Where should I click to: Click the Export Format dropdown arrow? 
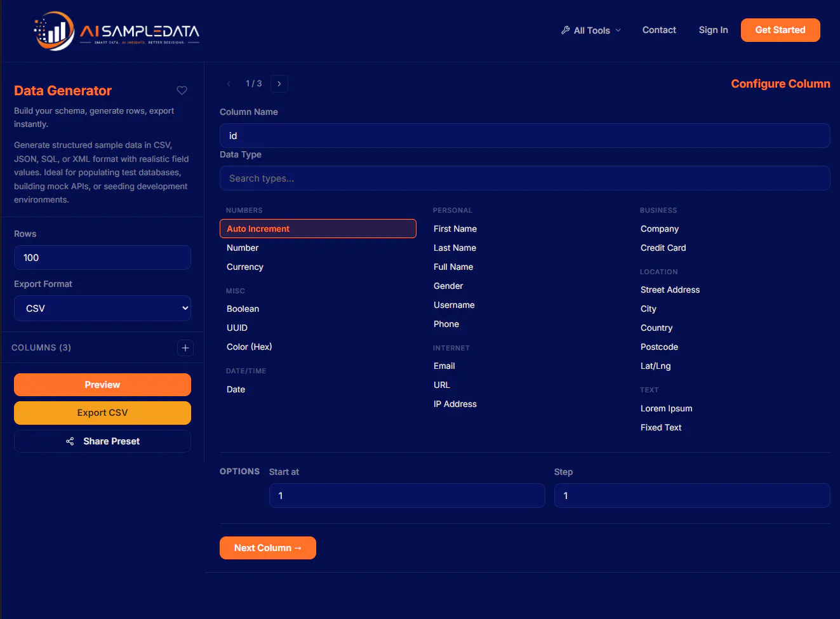[185, 309]
